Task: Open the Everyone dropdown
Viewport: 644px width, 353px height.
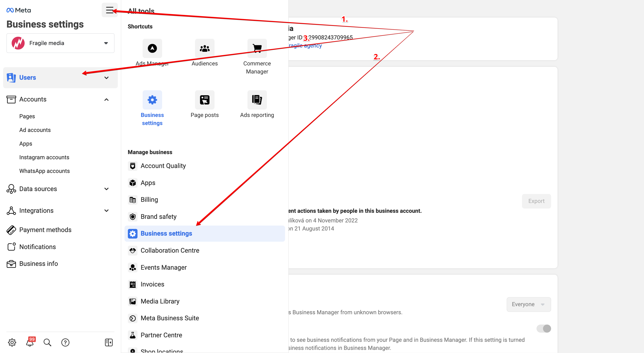Action: click(x=528, y=304)
